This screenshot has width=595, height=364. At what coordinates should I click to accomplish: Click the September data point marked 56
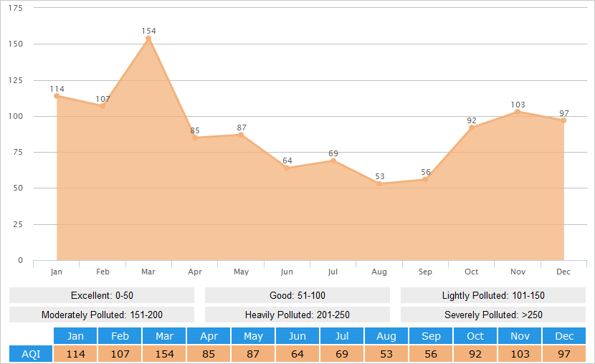[x=425, y=179]
